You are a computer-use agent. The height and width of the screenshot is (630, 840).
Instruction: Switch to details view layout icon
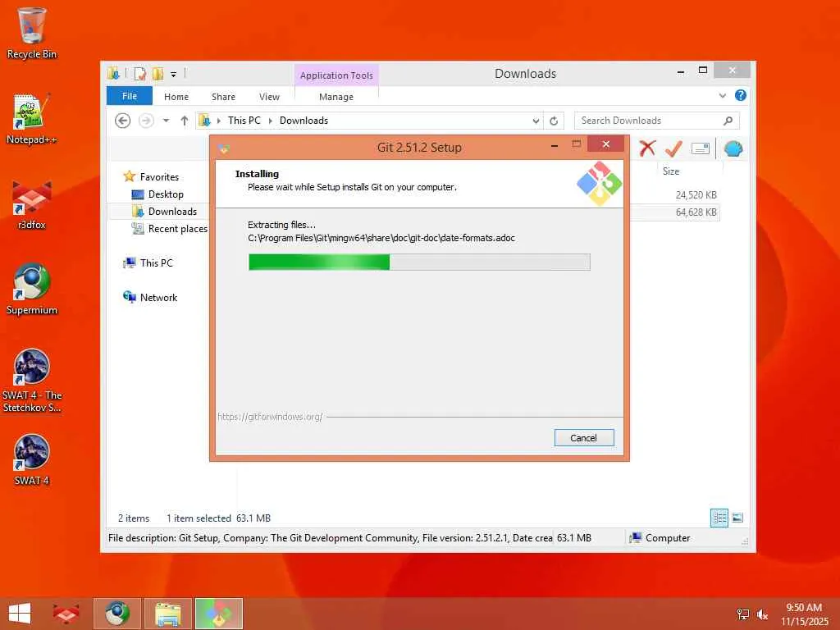(719, 518)
